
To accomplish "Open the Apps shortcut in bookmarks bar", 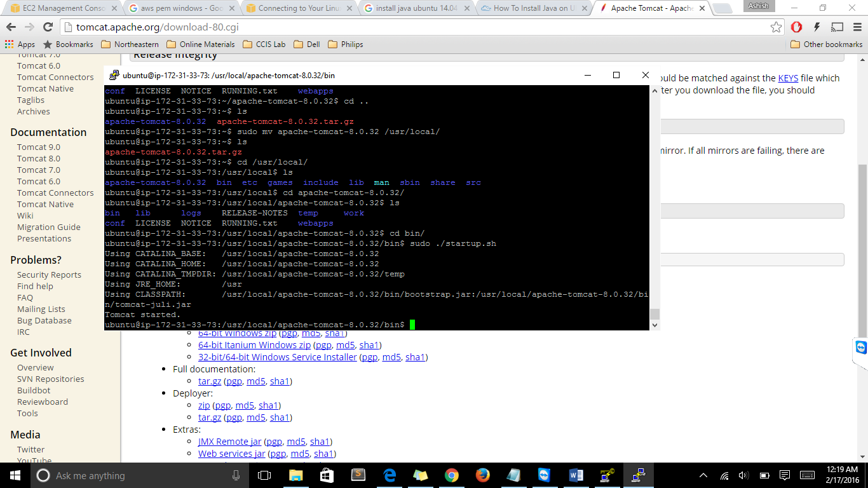I will point(20,44).
